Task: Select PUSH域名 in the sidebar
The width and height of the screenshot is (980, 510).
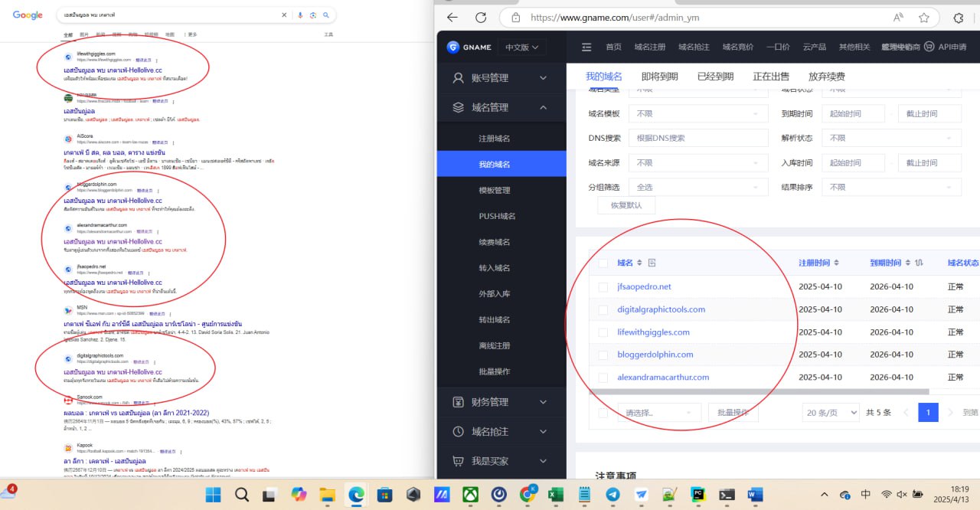Action: click(497, 216)
